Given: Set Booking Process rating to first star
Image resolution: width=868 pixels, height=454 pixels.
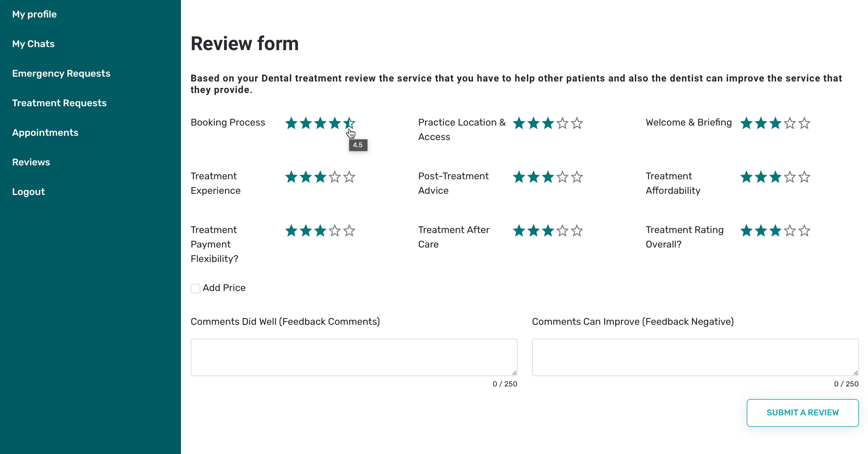Looking at the screenshot, I should [x=291, y=123].
